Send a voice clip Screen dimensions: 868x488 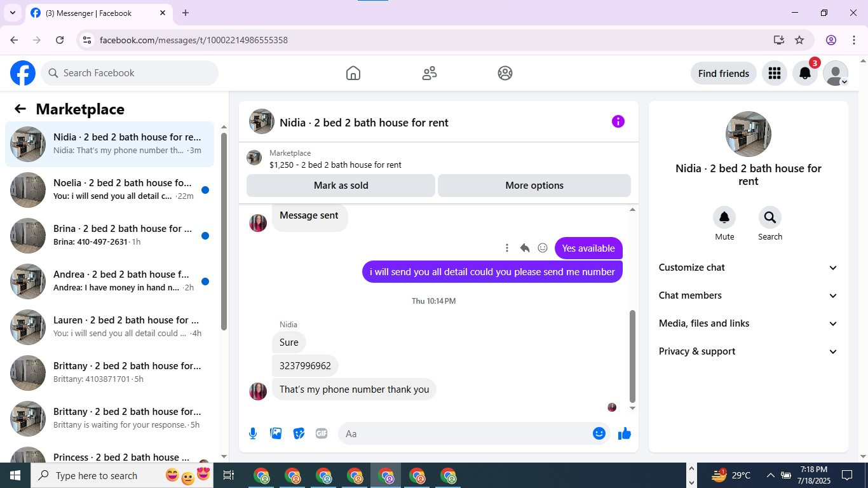pyautogui.click(x=253, y=433)
